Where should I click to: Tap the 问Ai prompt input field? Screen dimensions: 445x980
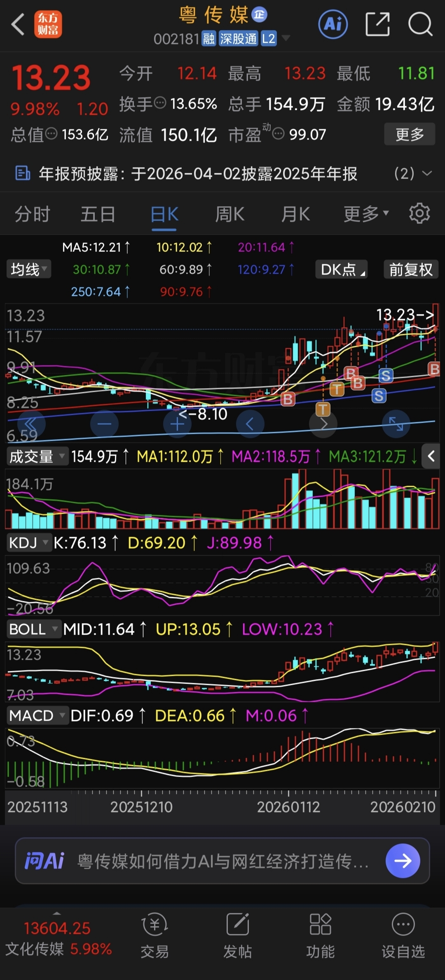click(x=222, y=861)
